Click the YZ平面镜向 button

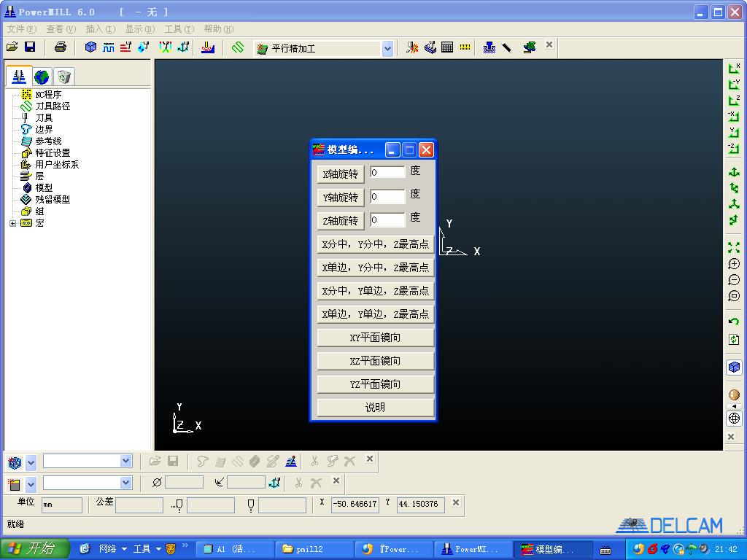(376, 384)
